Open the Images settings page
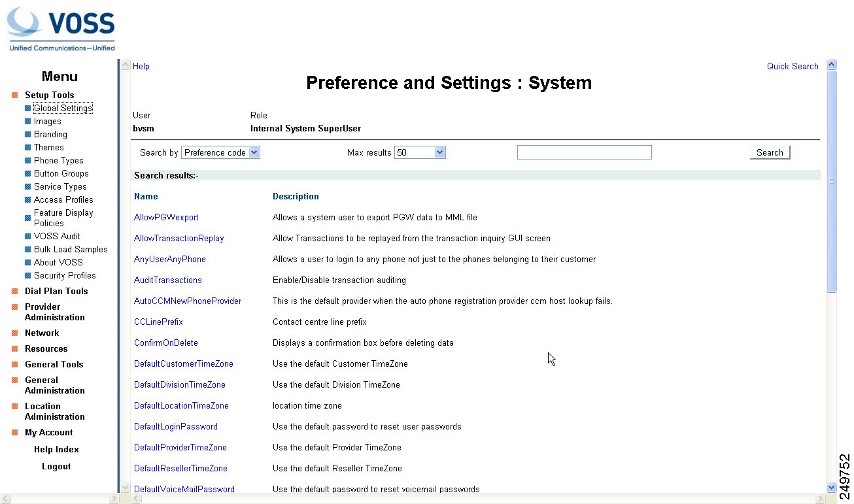The width and height of the screenshot is (854, 504). click(x=48, y=121)
